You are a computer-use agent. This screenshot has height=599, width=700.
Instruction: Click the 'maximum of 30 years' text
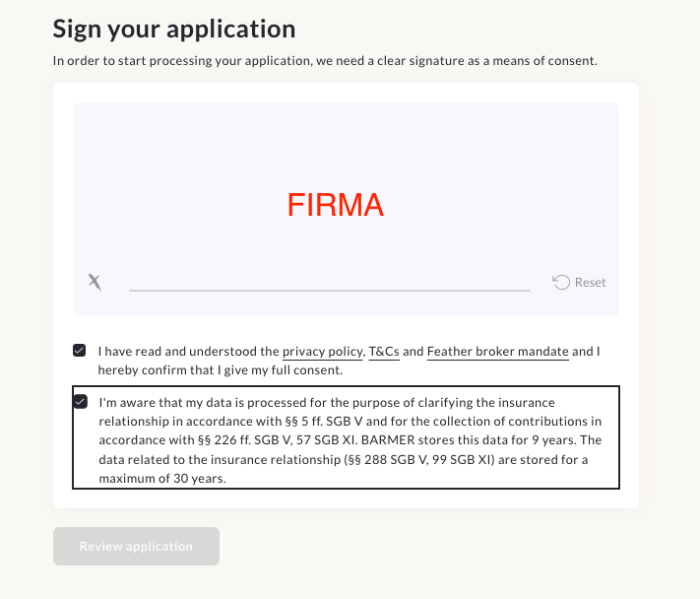161,477
